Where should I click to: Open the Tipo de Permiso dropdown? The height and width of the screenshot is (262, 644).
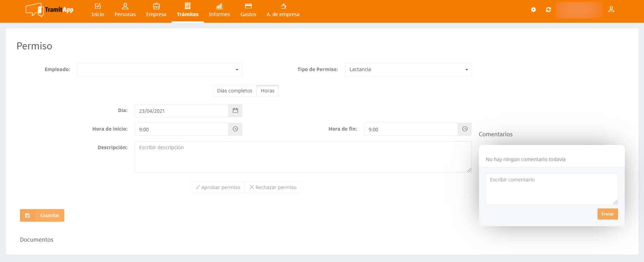(x=408, y=70)
